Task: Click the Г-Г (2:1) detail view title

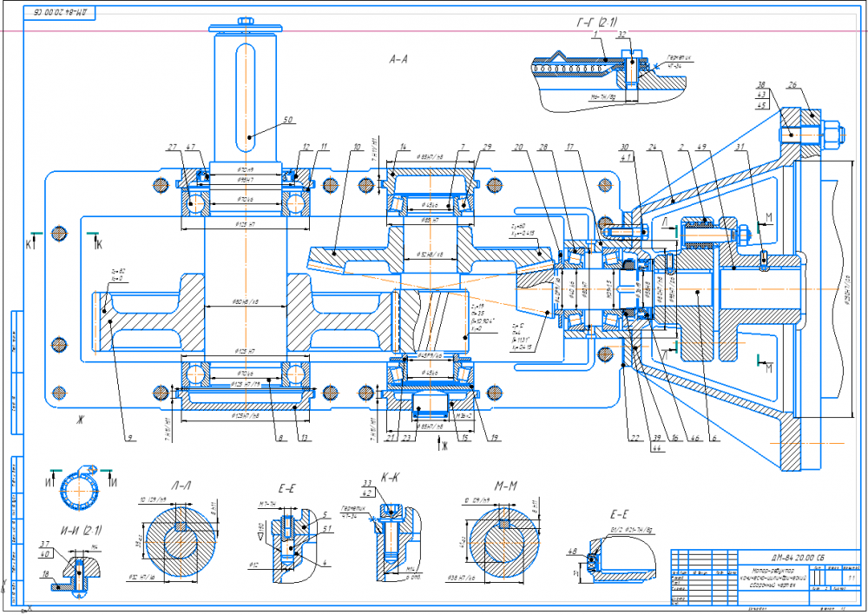Action: pos(597,23)
